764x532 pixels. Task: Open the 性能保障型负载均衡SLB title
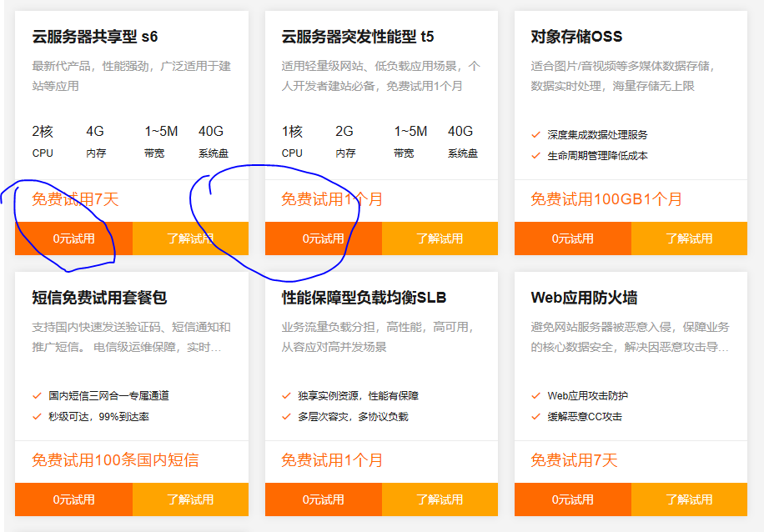(x=364, y=297)
